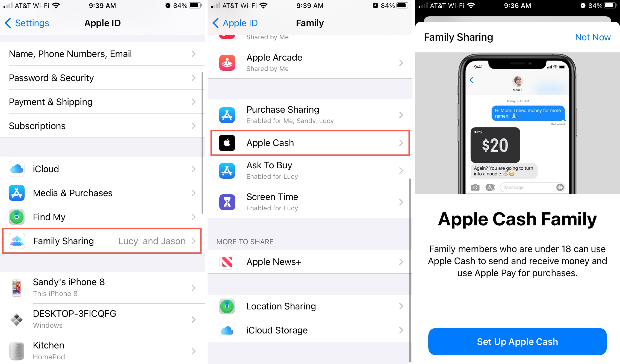Expand Name, Phone Numbers, Email
This screenshot has height=364, width=620.
coord(102,53)
